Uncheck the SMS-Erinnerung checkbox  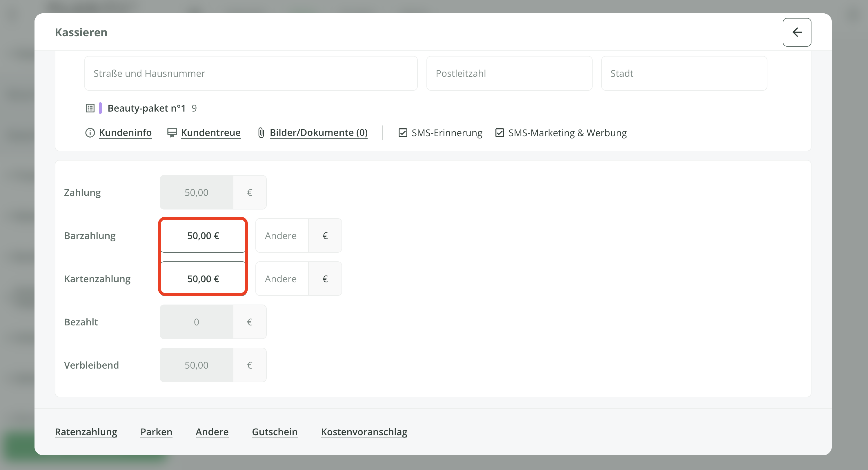403,133
